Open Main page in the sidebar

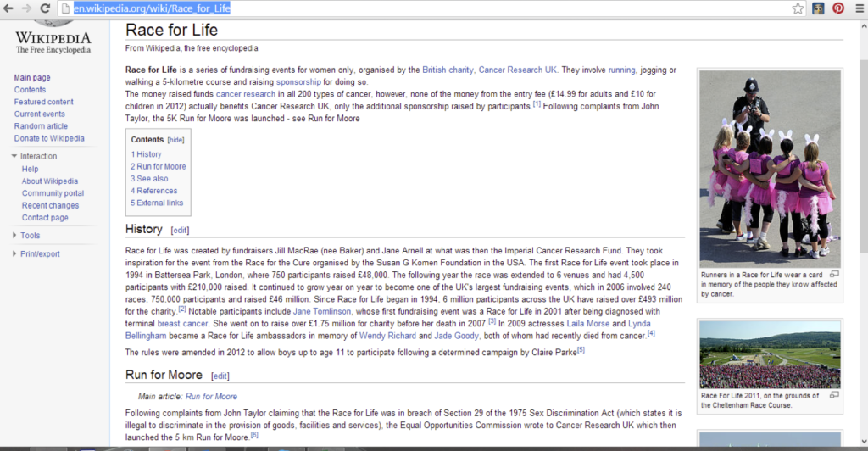click(32, 77)
